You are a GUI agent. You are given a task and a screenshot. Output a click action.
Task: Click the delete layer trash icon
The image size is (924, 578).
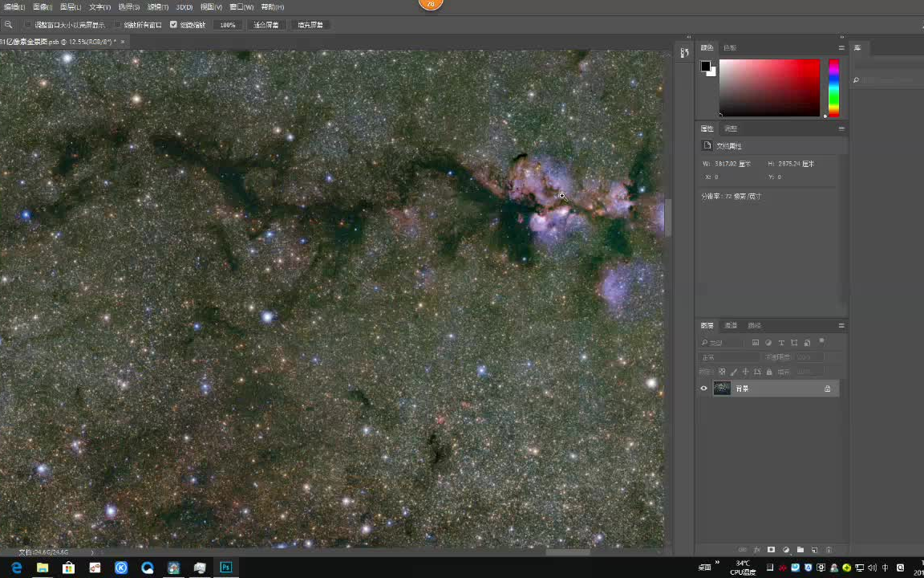[x=829, y=550]
